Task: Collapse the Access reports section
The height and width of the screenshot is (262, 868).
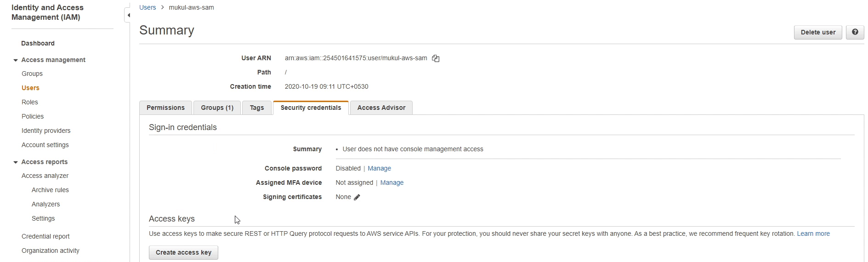Action: tap(16, 162)
